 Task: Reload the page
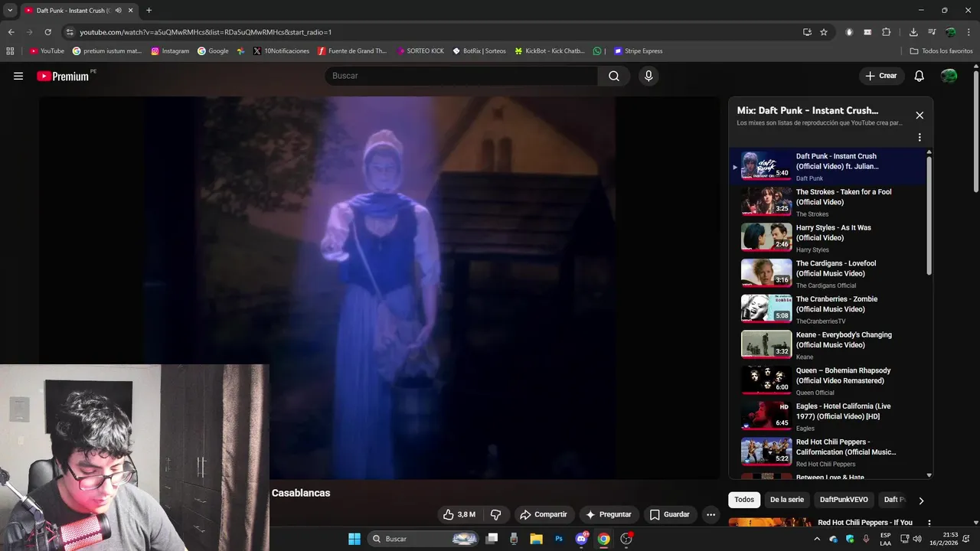pos(47,32)
